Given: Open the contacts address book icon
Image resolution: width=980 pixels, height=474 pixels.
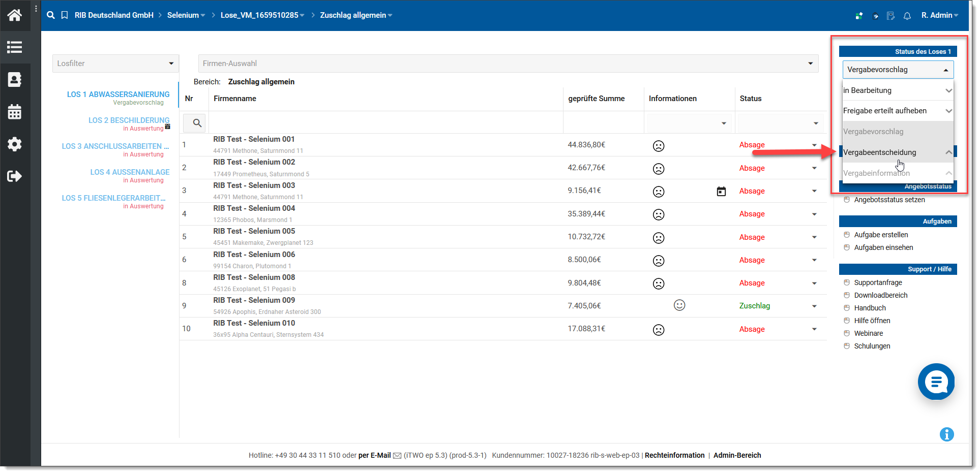Looking at the screenshot, I should (x=14, y=80).
